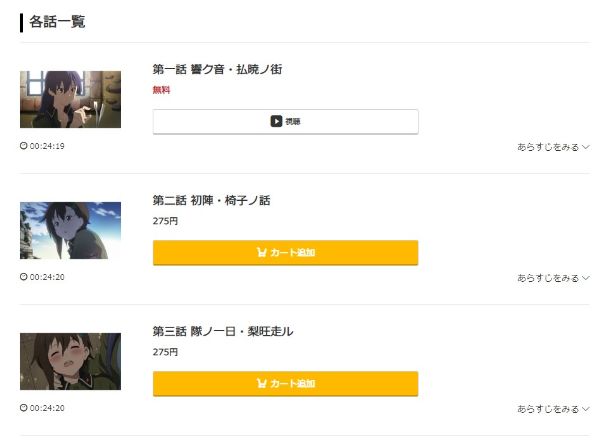Add 第三話 to the cart
Screen dimensions: 600x443
point(285,384)
